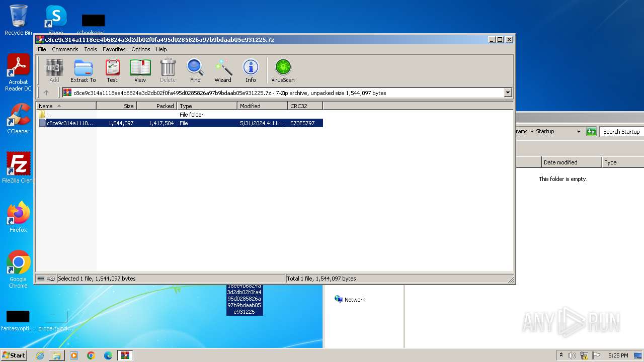Open Recycle Bin desktop icon
The height and width of the screenshot is (362, 644).
point(18,20)
